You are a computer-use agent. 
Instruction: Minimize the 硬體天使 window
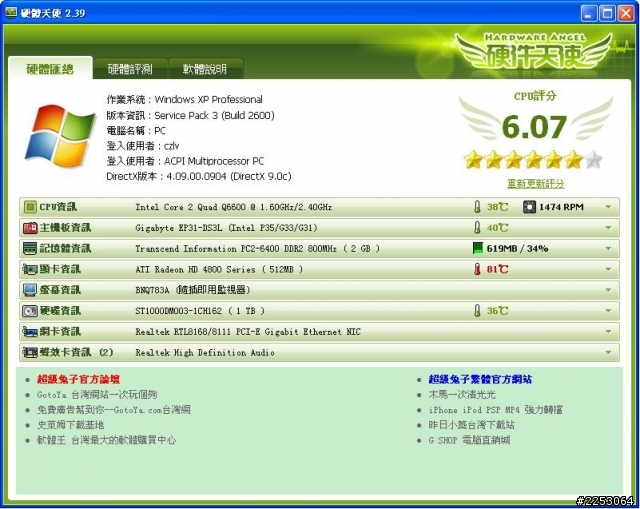coord(588,13)
